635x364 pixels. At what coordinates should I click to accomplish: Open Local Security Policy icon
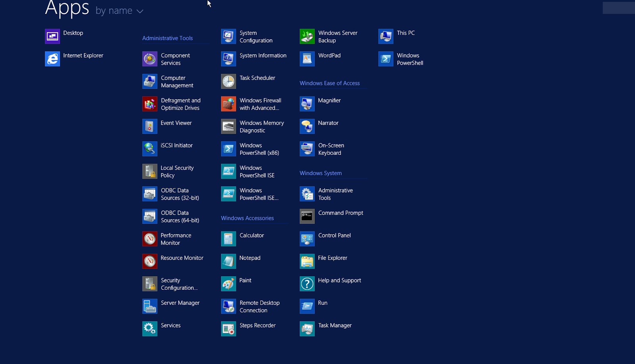click(x=150, y=171)
